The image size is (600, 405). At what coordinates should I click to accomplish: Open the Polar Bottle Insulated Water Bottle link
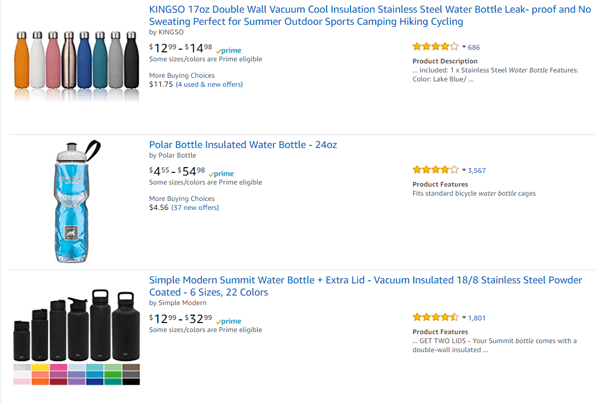click(243, 145)
